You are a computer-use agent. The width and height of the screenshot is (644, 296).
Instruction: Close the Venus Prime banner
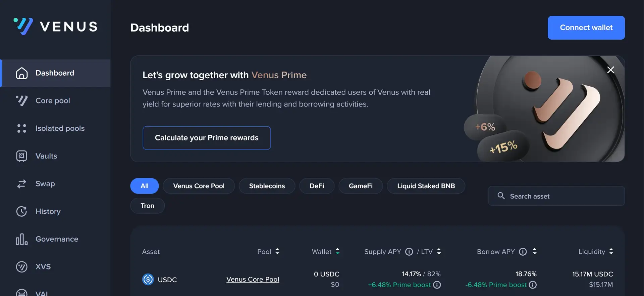[x=610, y=70]
